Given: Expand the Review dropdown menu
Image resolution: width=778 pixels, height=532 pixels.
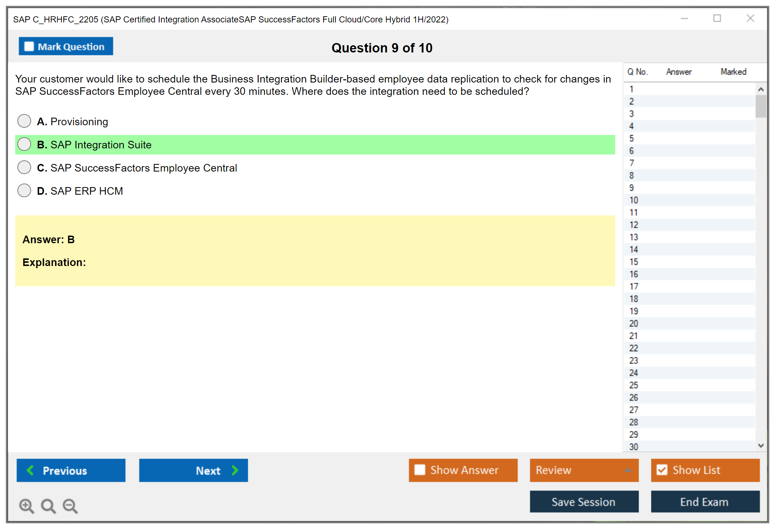Looking at the screenshot, I should [628, 470].
